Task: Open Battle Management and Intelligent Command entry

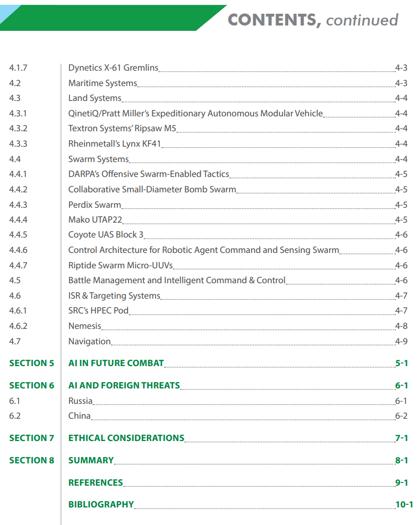Action: (177, 280)
